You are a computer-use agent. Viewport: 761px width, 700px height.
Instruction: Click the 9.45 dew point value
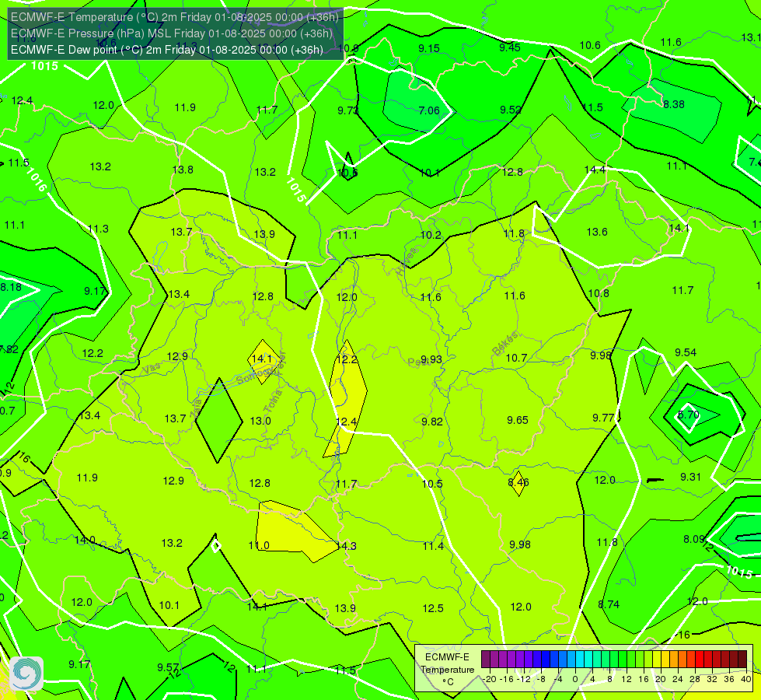510,47
